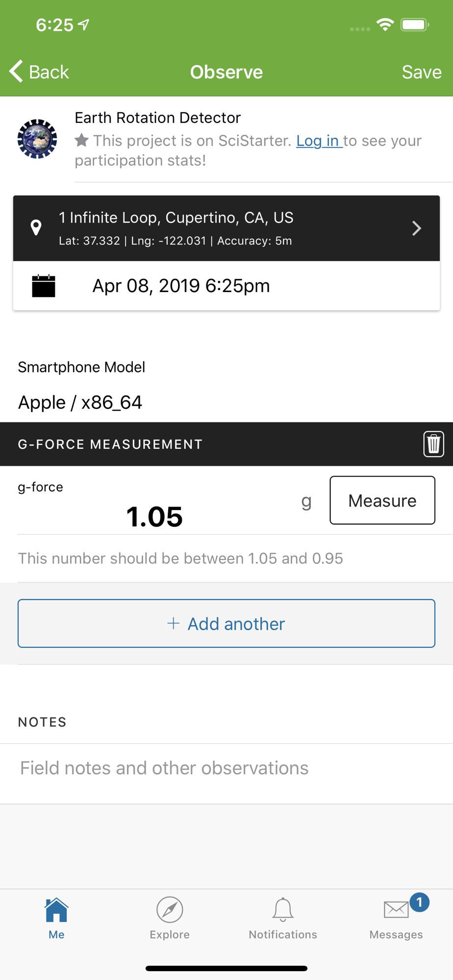Tap the star icon beside SciStarter text
The image size is (453, 980).
point(82,141)
